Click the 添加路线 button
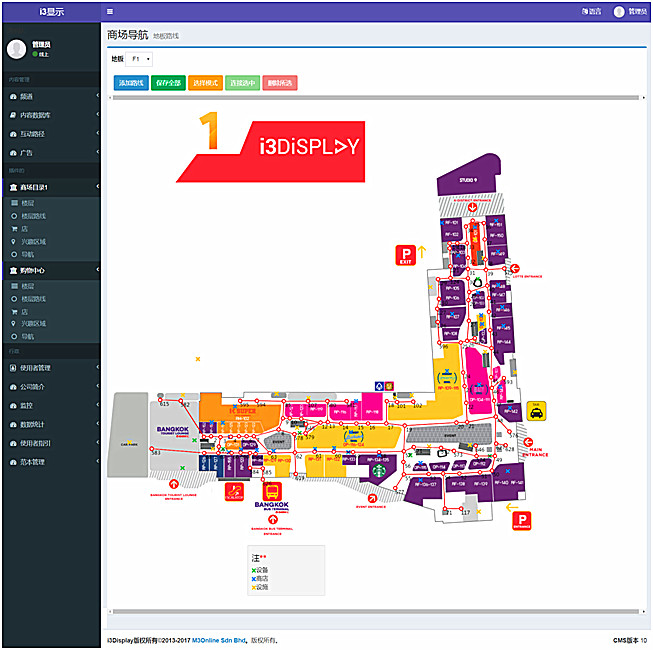Image resolution: width=653 pixels, height=650 pixels. coord(131,83)
